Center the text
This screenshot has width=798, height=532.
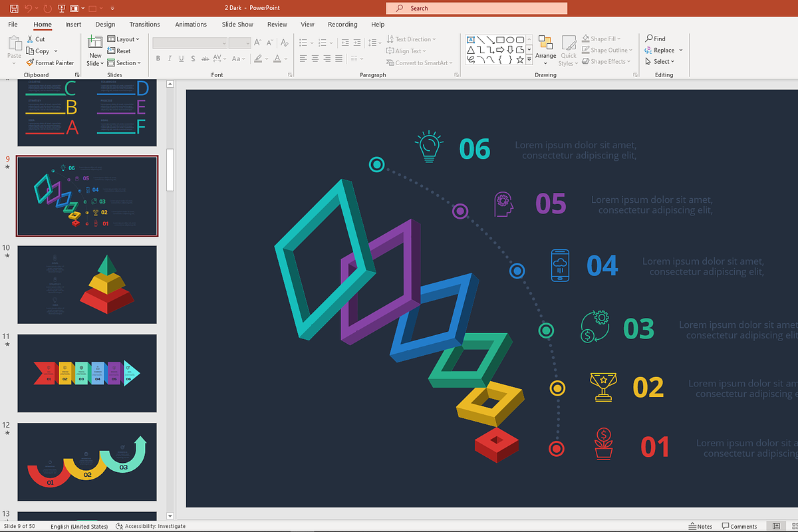[x=316, y=59]
